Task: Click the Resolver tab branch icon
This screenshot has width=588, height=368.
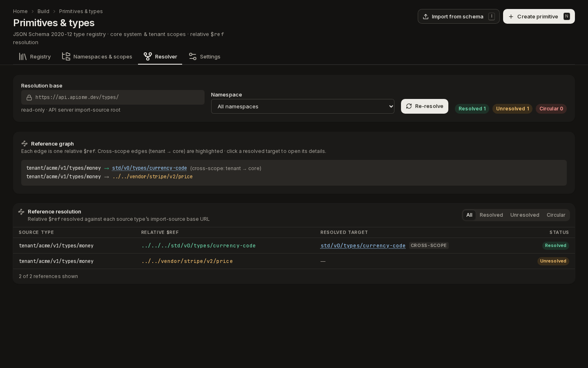Action: (x=148, y=56)
